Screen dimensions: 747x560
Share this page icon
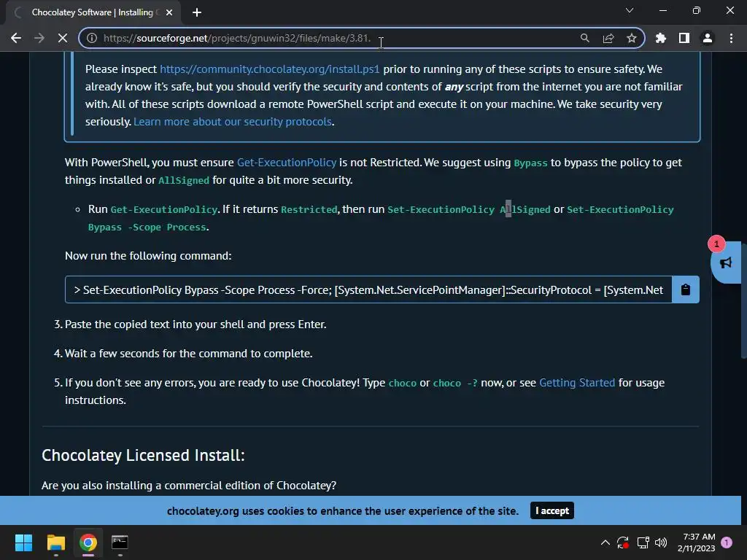pos(608,38)
